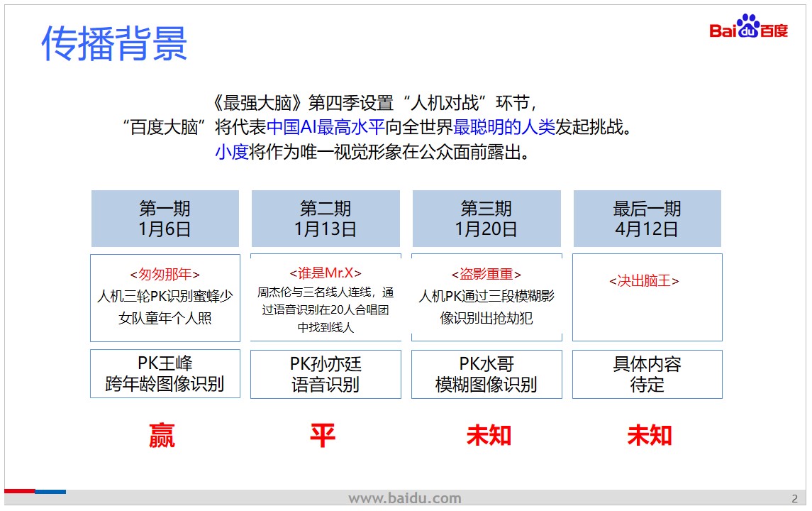Click the 人机三轮PK识别蜜蜂少女队 description
812x511 pixels.
(x=165, y=307)
